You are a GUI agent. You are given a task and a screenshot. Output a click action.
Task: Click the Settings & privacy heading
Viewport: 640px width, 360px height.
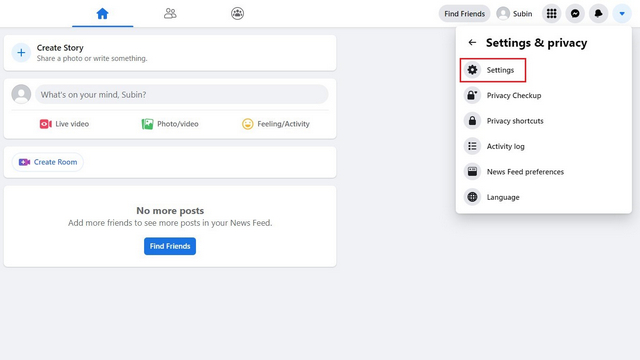click(x=536, y=43)
